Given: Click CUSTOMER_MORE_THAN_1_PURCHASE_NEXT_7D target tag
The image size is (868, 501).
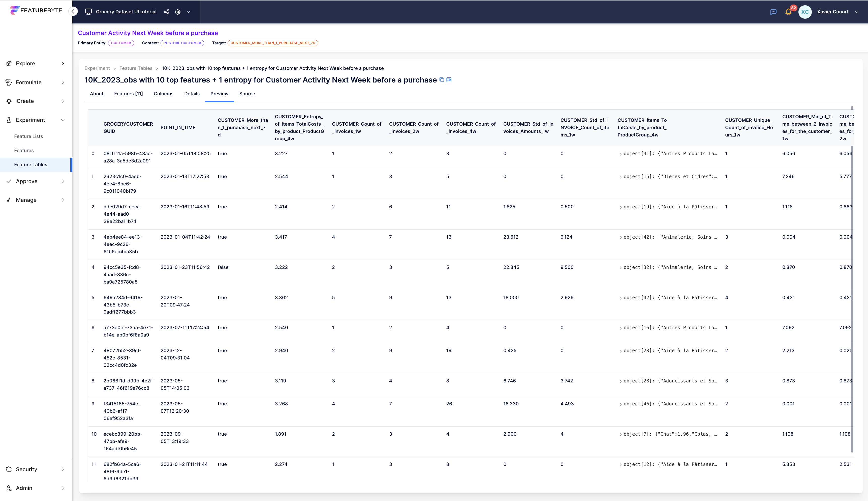Looking at the screenshot, I should [273, 43].
